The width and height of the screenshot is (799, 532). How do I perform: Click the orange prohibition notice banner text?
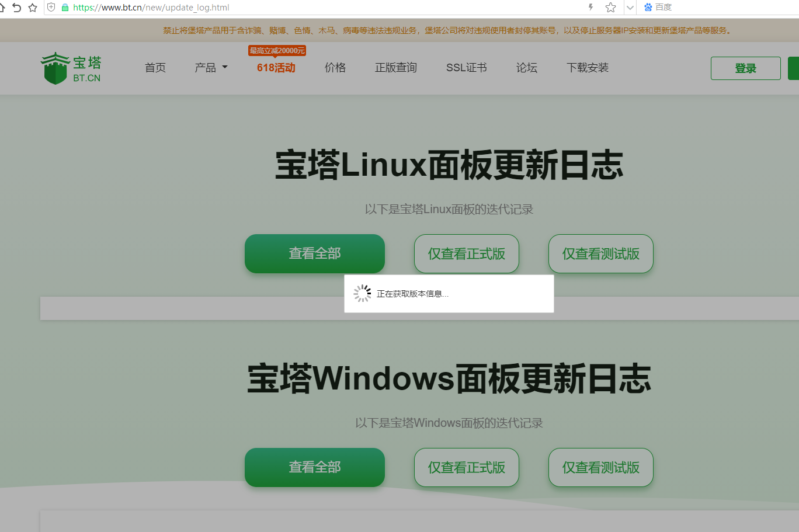(447, 30)
